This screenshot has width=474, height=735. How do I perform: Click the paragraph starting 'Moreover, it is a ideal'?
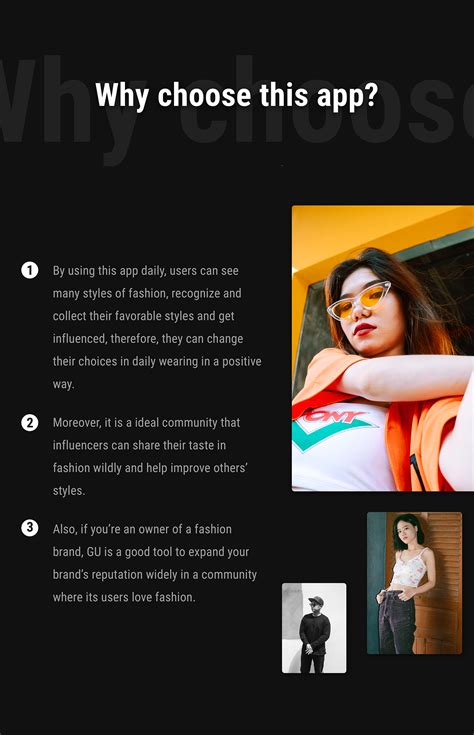150,457
